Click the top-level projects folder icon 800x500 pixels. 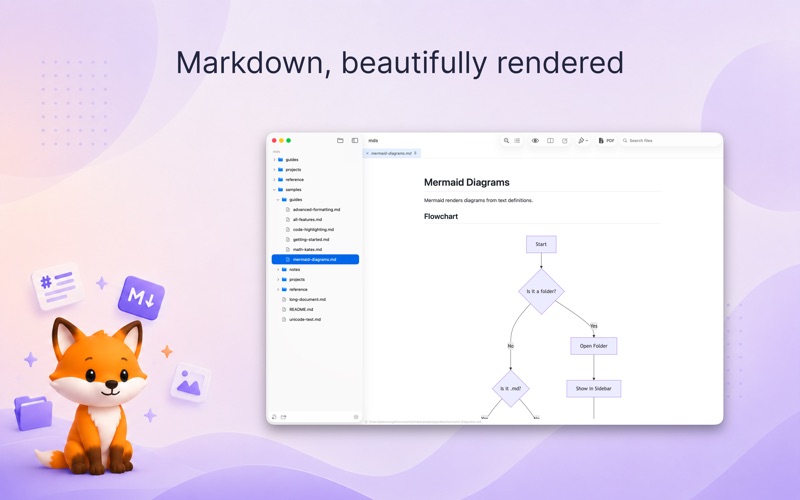(x=281, y=169)
